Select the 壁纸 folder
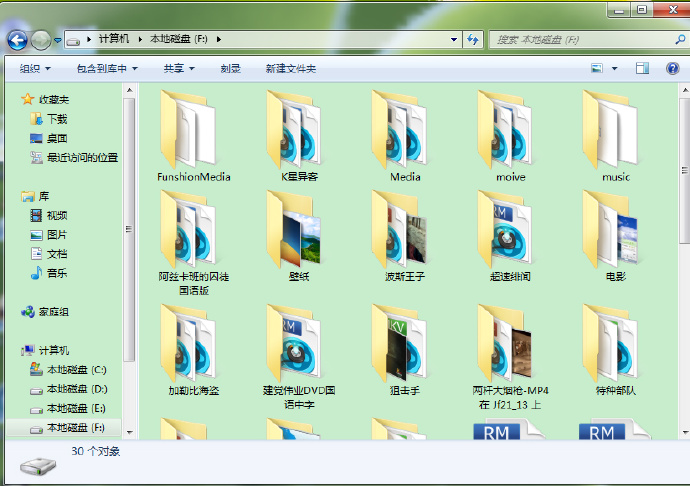The height and width of the screenshot is (486, 690). [x=299, y=236]
